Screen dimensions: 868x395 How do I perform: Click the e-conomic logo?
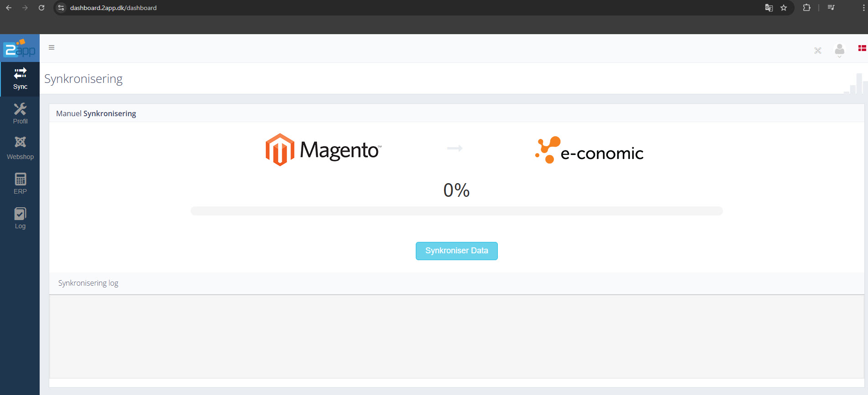[589, 150]
